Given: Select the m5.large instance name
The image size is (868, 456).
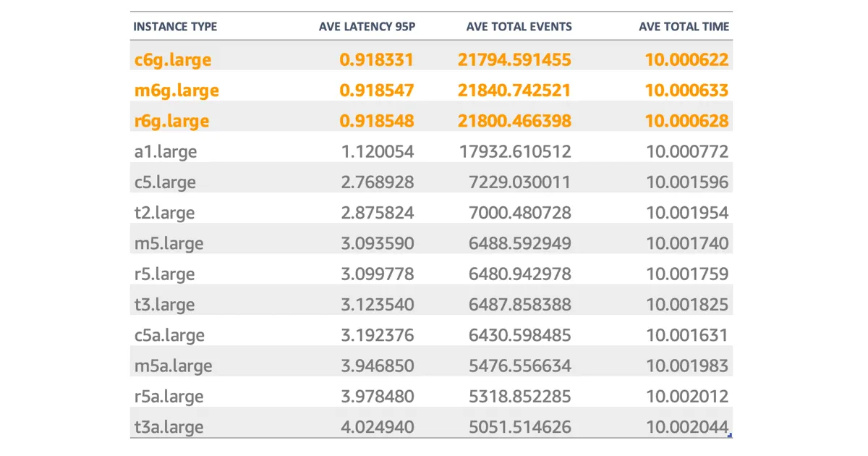Looking at the screenshot, I should coord(169,243).
